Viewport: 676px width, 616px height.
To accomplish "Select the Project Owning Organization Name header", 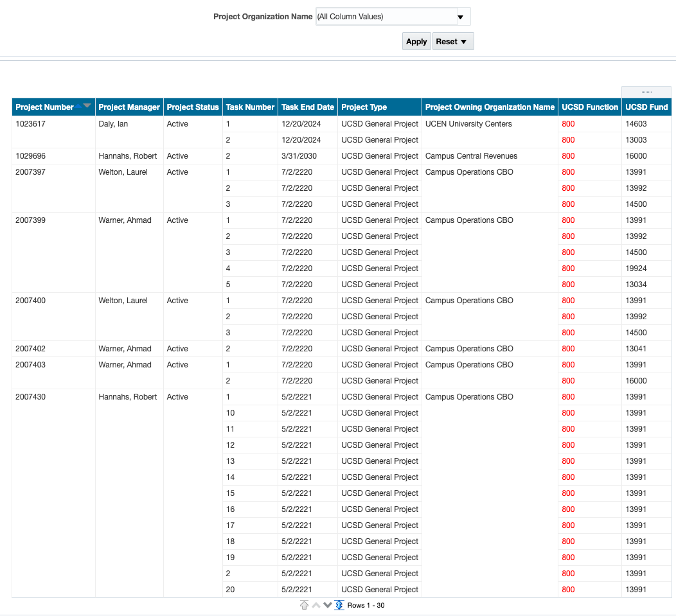I will pos(490,107).
